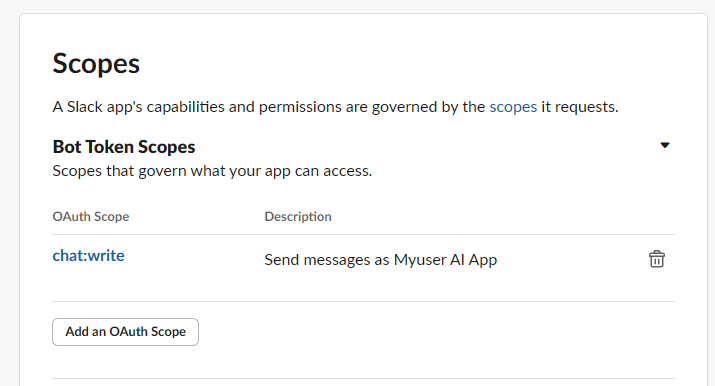Click the blank gray page area above card
The width and height of the screenshot is (715, 386).
(x=358, y=6)
